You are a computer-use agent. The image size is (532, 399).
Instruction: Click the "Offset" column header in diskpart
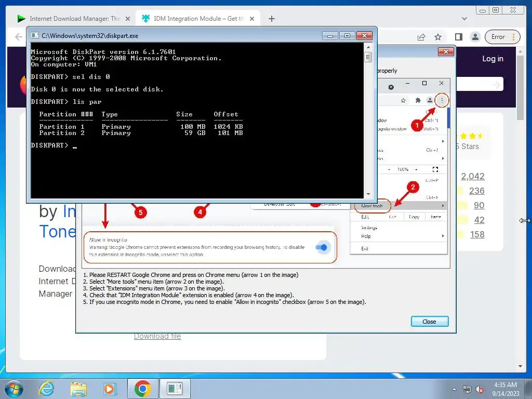(226, 114)
